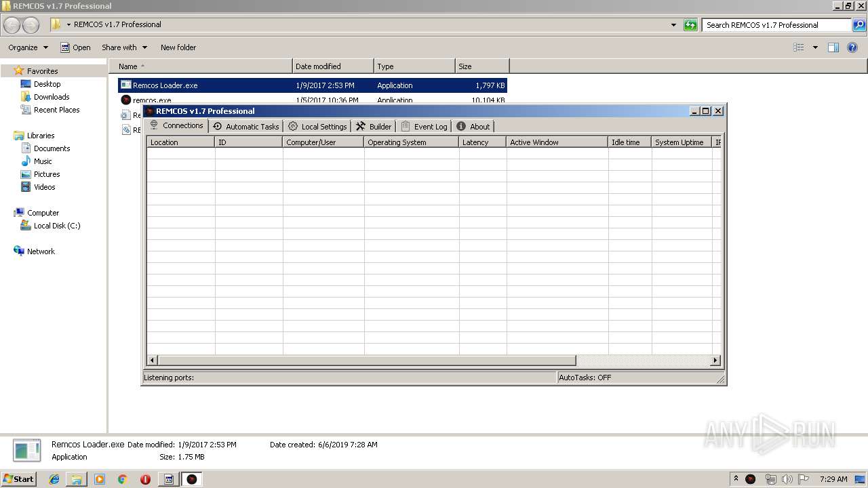The image size is (868, 488).
Task: Launch Google Chrome from the taskbar
Action: 123,479
